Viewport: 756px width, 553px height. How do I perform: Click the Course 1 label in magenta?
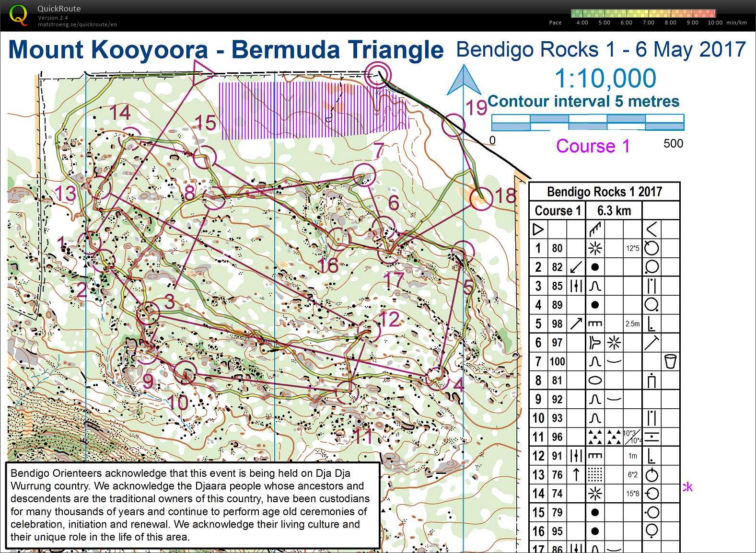coord(593,146)
